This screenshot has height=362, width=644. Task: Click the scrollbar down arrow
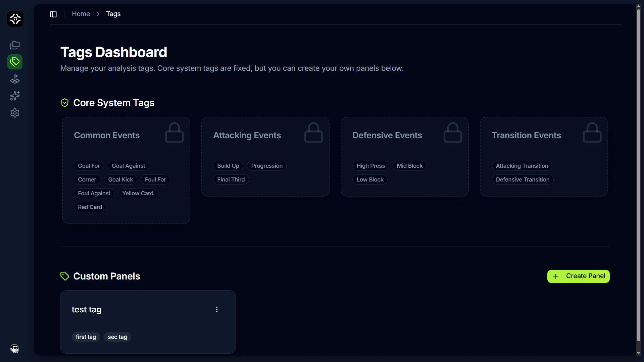(639, 353)
